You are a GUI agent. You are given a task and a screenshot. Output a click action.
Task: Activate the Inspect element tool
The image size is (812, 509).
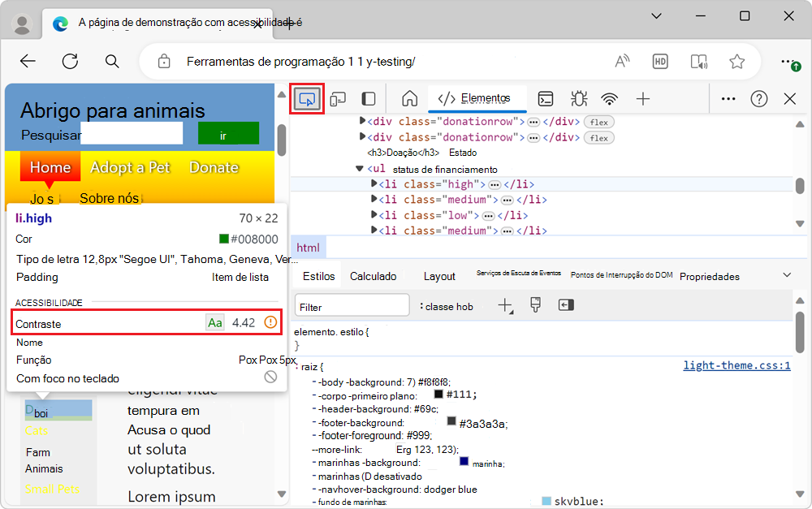(307, 99)
